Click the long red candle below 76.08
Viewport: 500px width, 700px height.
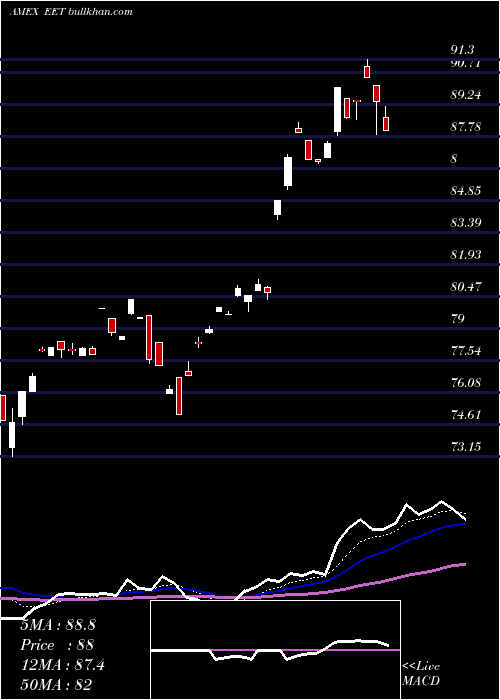point(179,396)
